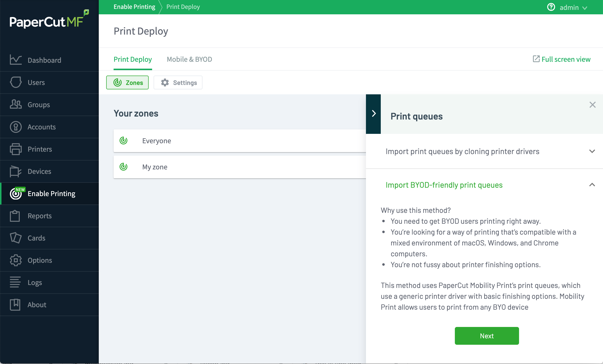Open the Everyone zone row

click(x=240, y=141)
